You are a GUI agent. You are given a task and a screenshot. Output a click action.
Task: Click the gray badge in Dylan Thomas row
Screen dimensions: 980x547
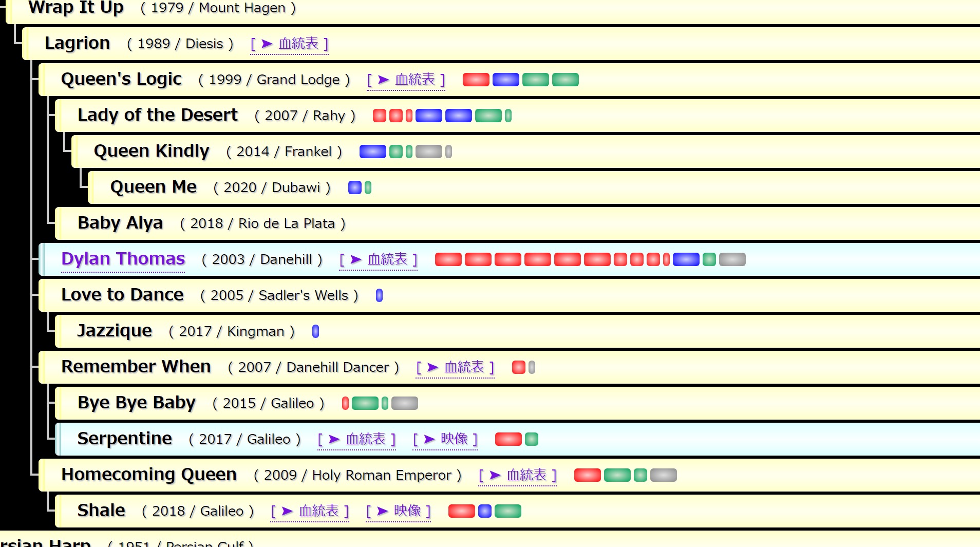pyautogui.click(x=732, y=260)
